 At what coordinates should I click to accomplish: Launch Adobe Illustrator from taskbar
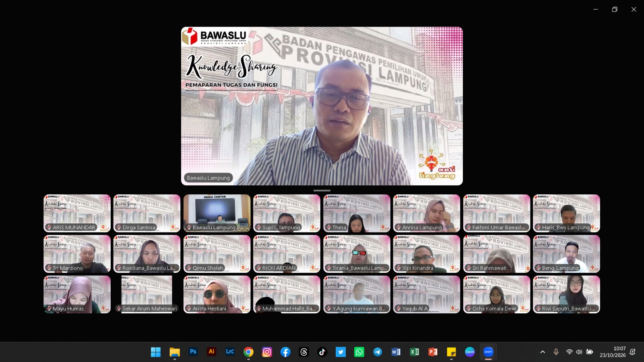tap(211, 352)
